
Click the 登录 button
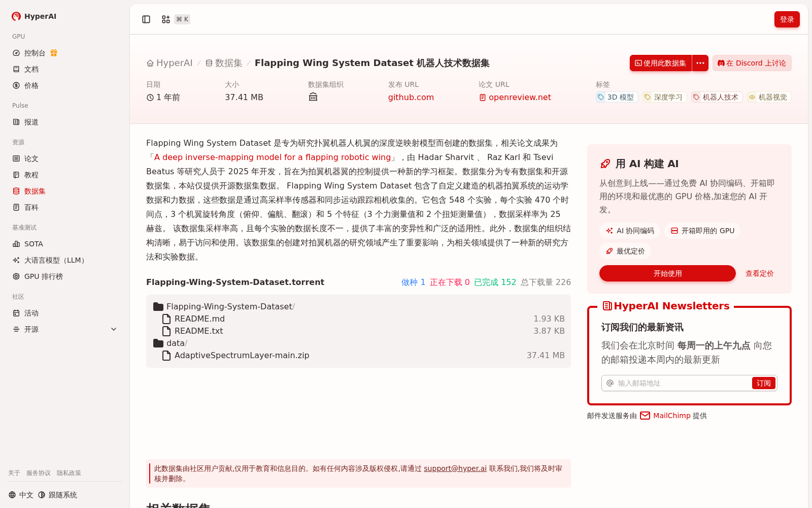[787, 19]
